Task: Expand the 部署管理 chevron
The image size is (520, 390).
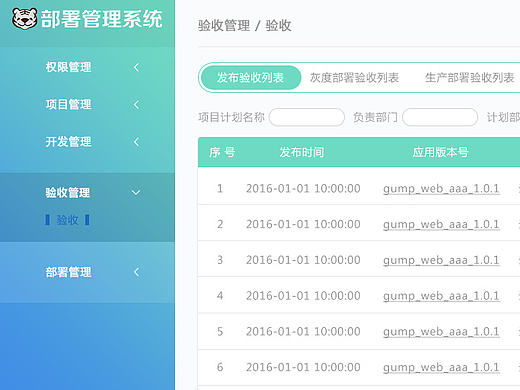Action: (x=136, y=272)
